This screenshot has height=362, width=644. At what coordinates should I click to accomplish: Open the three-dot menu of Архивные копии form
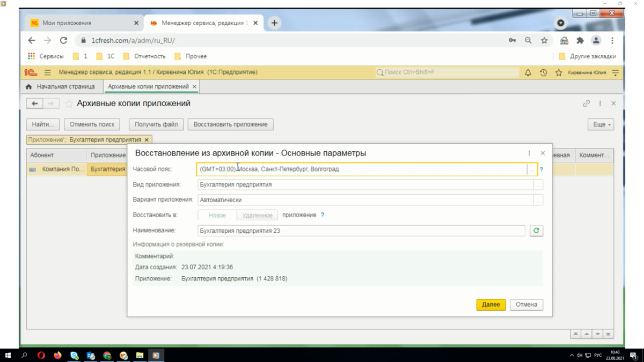pos(600,104)
